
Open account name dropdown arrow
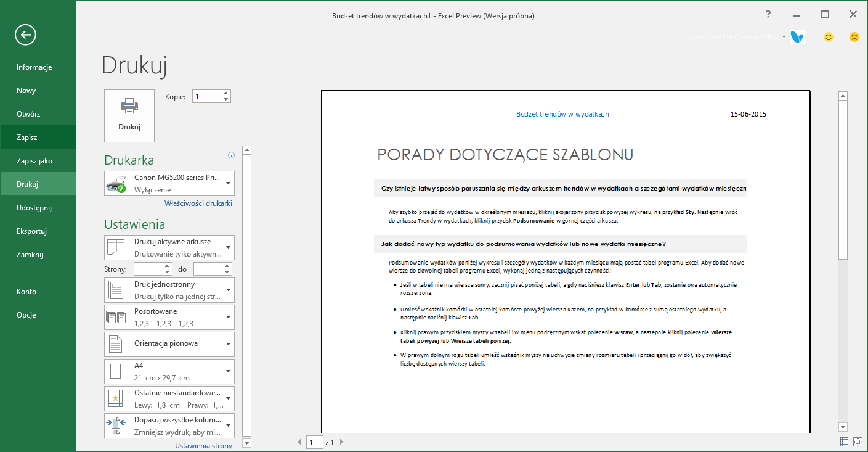[784, 37]
